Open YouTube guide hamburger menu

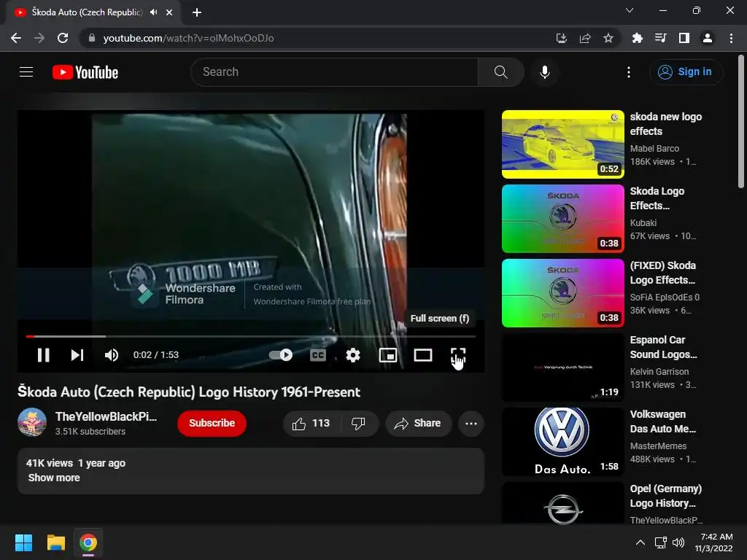[x=26, y=72]
